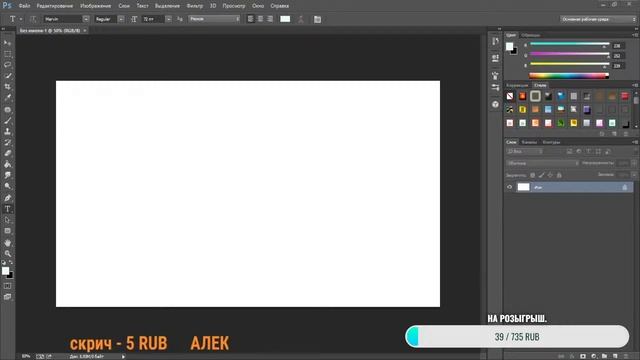Image resolution: width=640 pixels, height=360 pixels.
Task: Open the Properties panel icon
Action: [x=495, y=58]
